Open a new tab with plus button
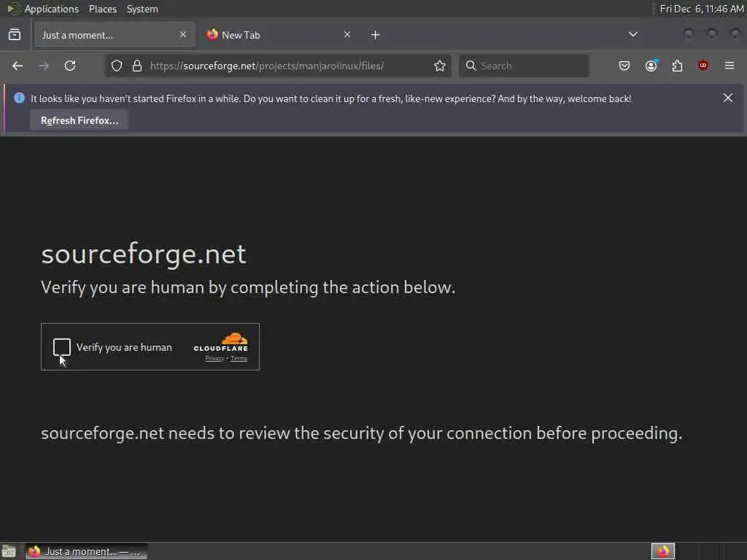 375,35
